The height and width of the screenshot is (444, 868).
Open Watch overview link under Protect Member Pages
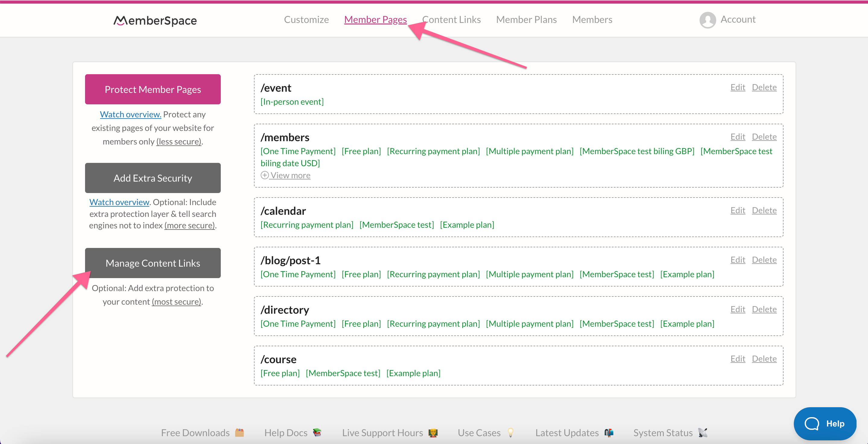click(x=130, y=115)
